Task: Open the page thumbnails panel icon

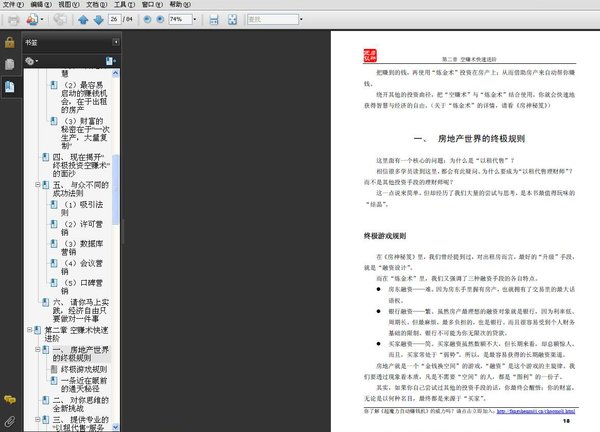Action: (x=9, y=64)
